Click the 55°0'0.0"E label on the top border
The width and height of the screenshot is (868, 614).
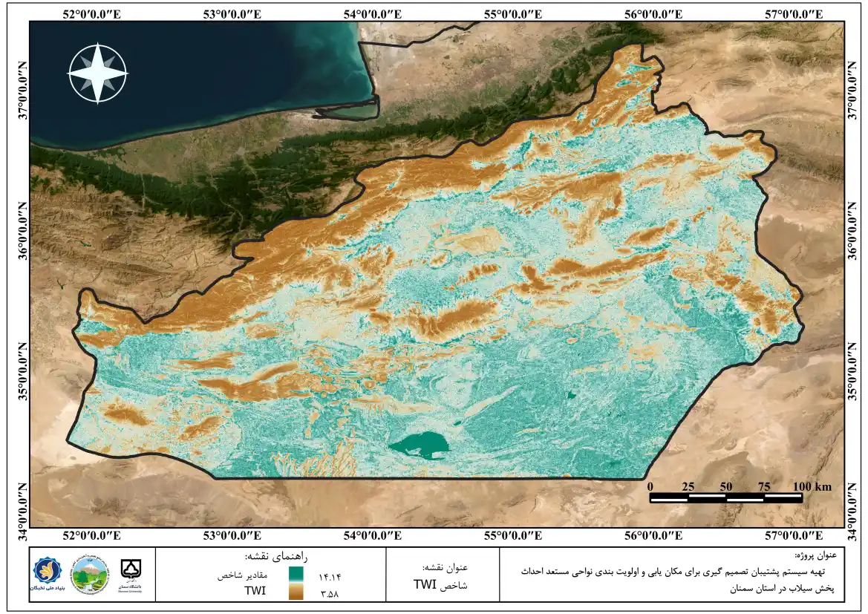click(x=513, y=14)
